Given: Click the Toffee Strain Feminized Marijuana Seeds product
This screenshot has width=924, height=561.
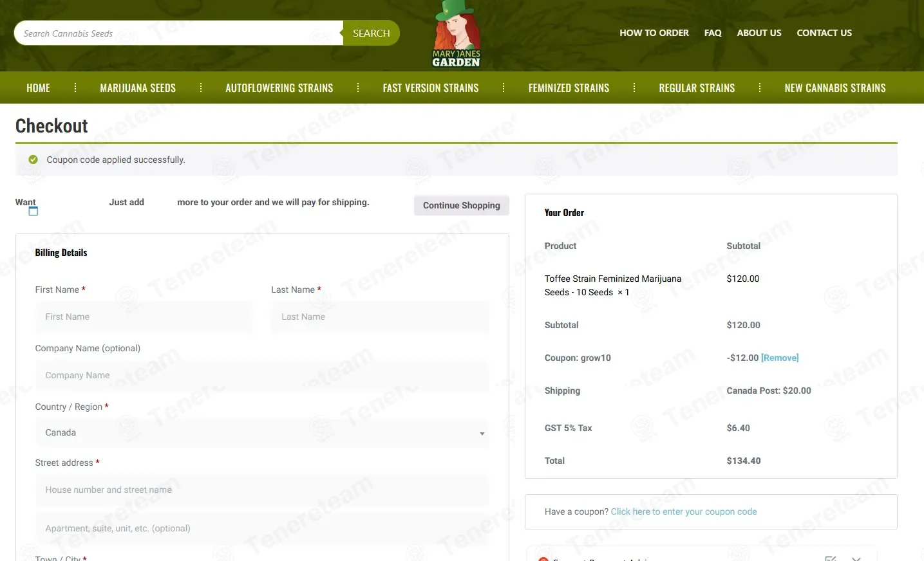Looking at the screenshot, I should (613, 285).
